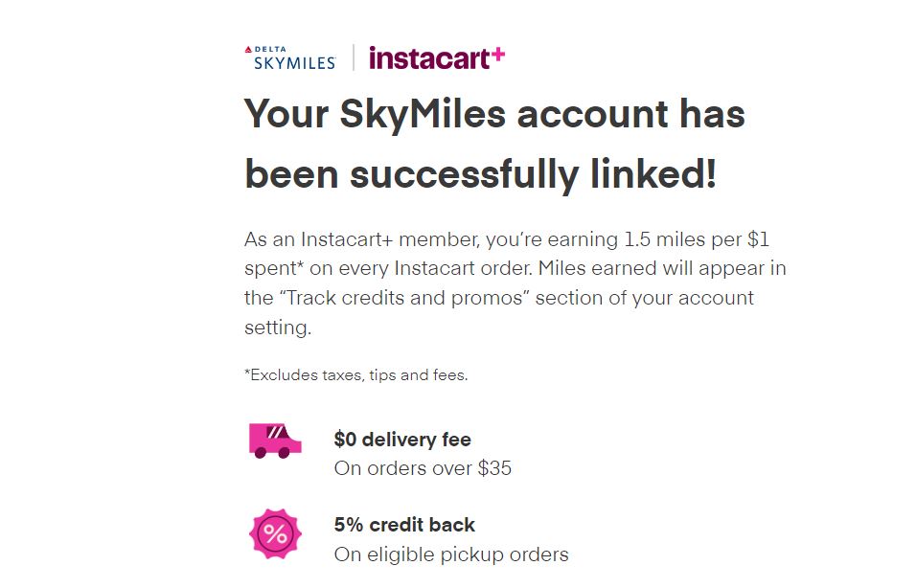Click the "5% credit back" benefit title

[x=404, y=525]
